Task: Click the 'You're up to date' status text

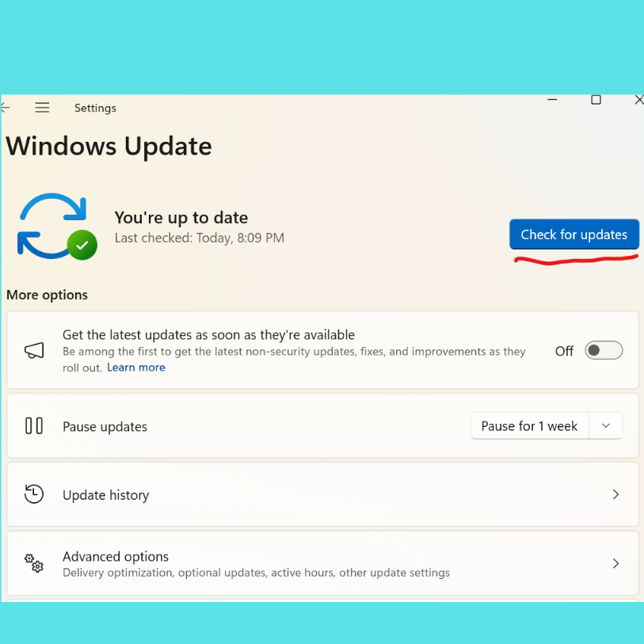Action: [x=181, y=218]
